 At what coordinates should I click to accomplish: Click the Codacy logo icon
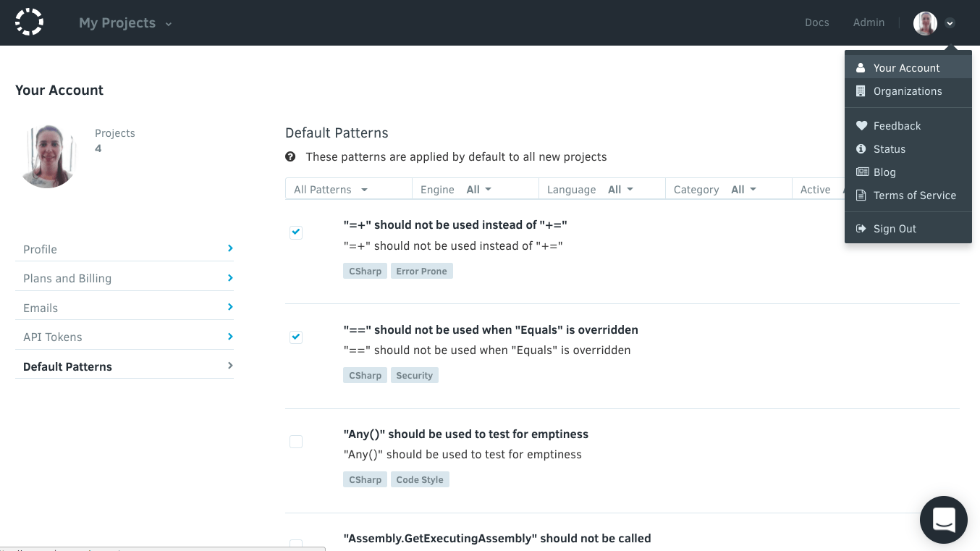coord(29,22)
